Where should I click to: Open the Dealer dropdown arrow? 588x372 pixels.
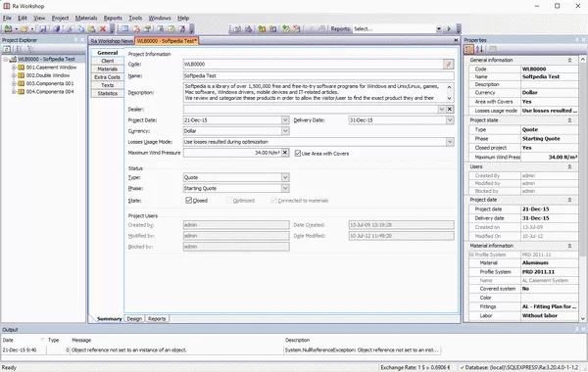pos(442,110)
